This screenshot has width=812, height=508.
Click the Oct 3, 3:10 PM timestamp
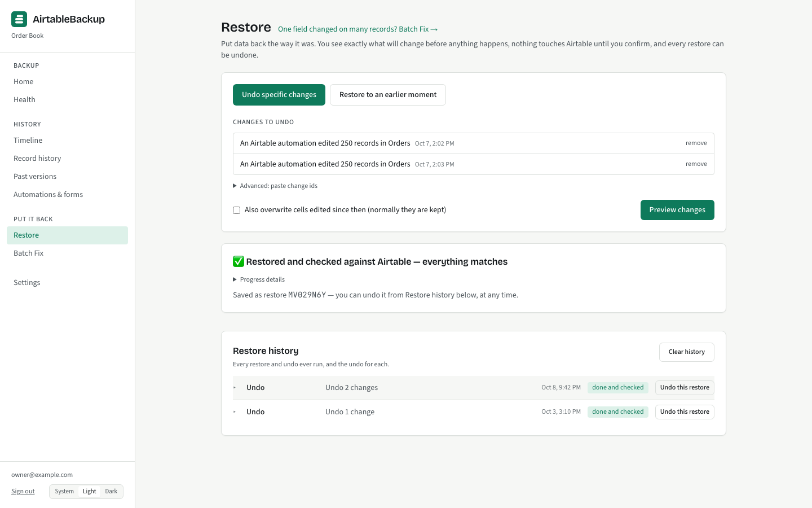pyautogui.click(x=561, y=412)
